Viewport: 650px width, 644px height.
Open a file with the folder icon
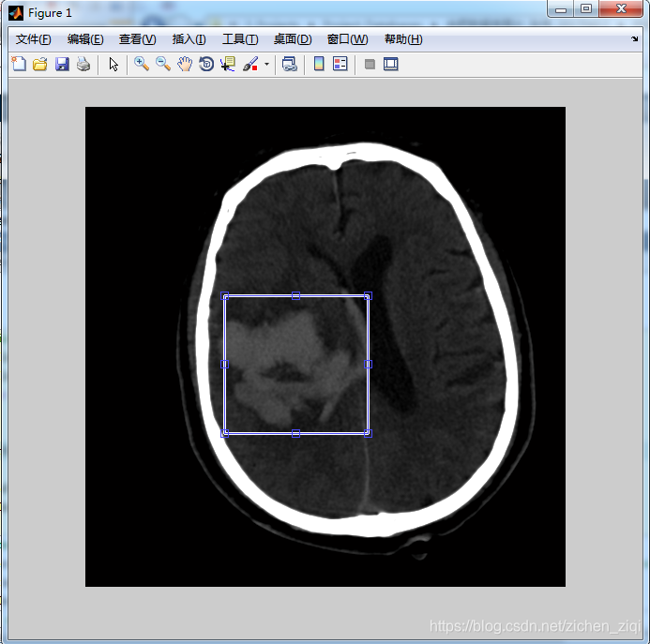point(40,65)
